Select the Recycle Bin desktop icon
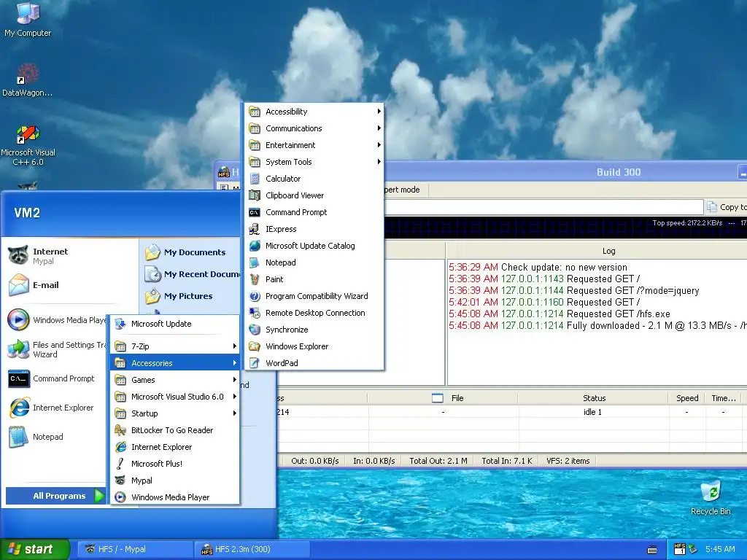747x560 pixels. pos(711,497)
